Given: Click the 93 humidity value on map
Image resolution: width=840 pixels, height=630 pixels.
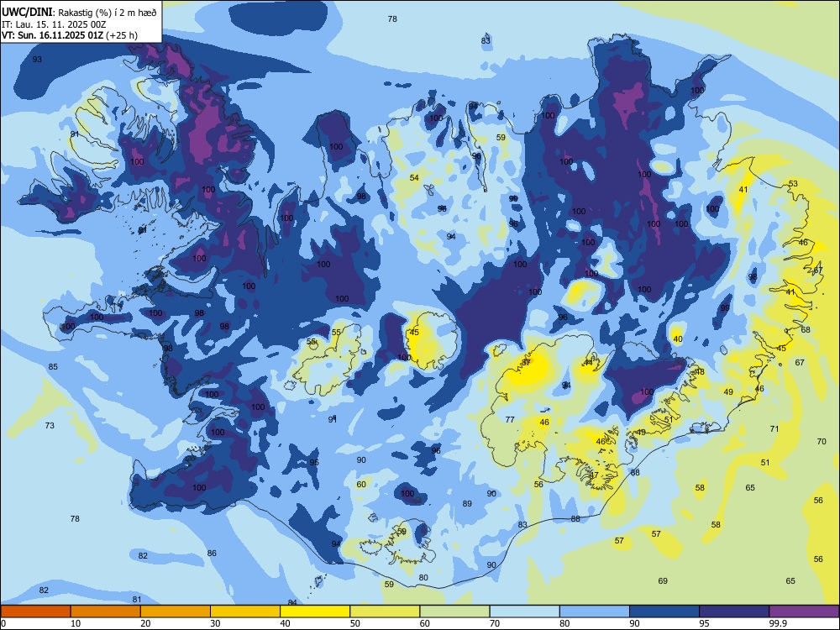Looking at the screenshot, I should click(x=37, y=60).
